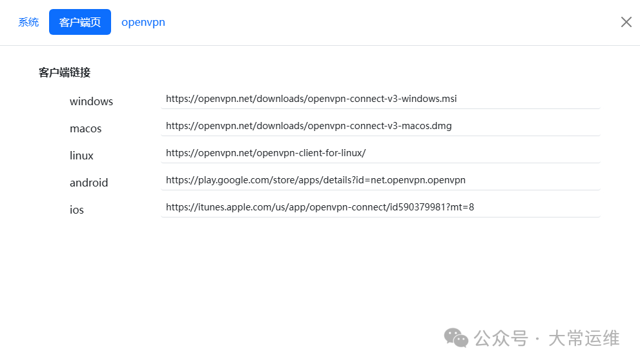Click the linux label

point(81,156)
